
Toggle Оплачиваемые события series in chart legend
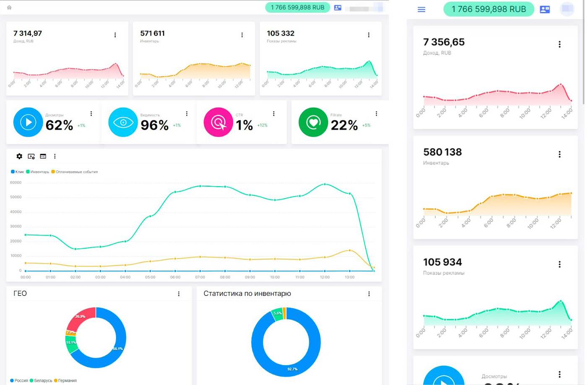(x=74, y=172)
